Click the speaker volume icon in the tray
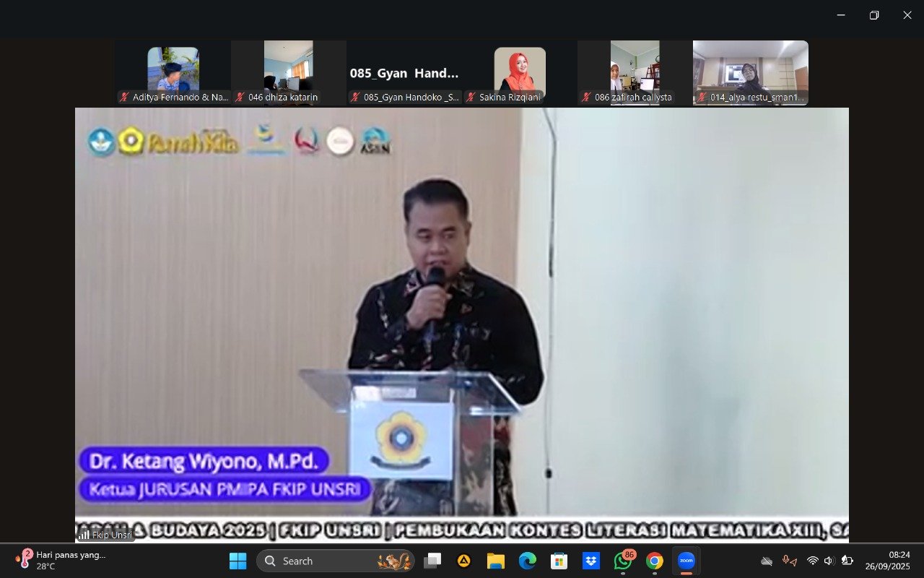The height and width of the screenshot is (578, 924). 829,561
